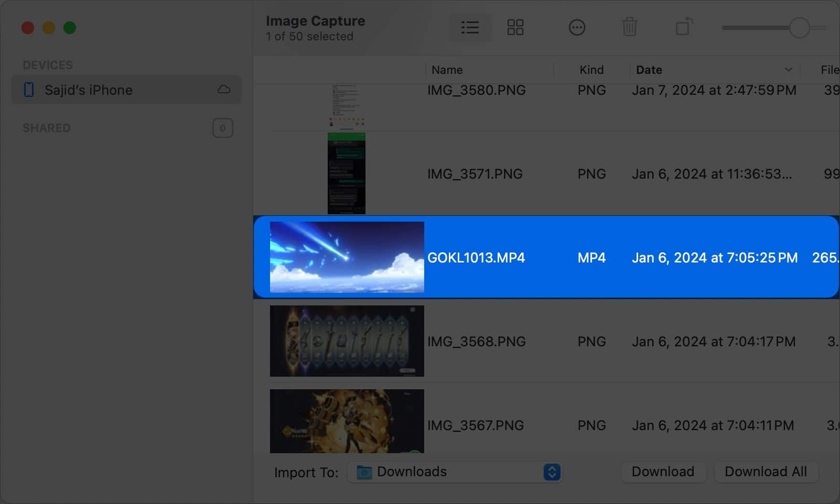Toggle the Date sort order chevron
Screen dimensions: 840x504
tap(788, 70)
